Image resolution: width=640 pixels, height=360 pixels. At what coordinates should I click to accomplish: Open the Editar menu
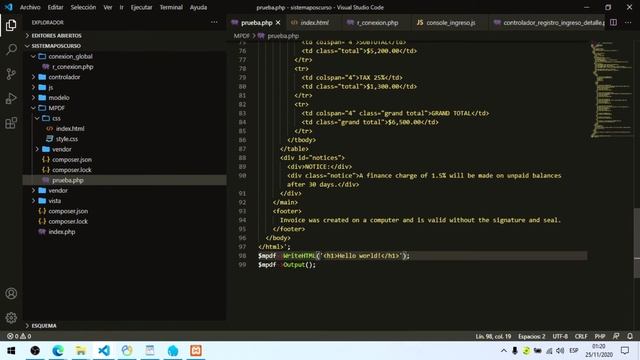[55, 7]
